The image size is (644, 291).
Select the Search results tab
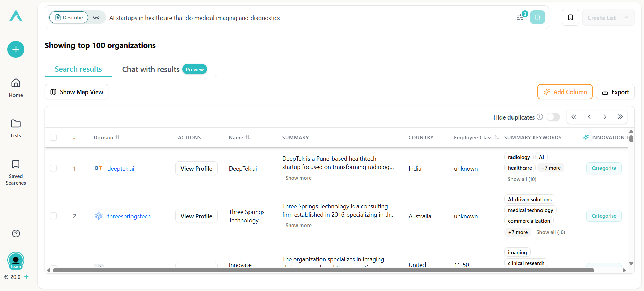click(x=78, y=69)
